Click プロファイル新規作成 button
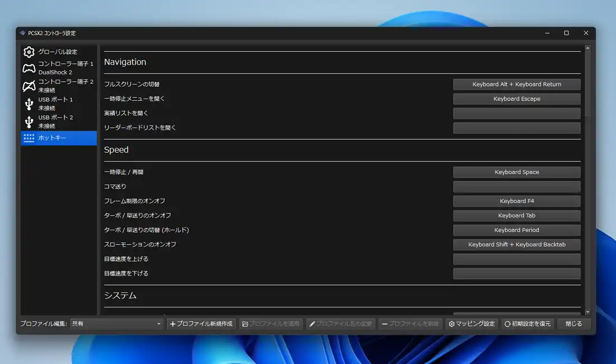This screenshot has width=616, height=364. tap(201, 324)
